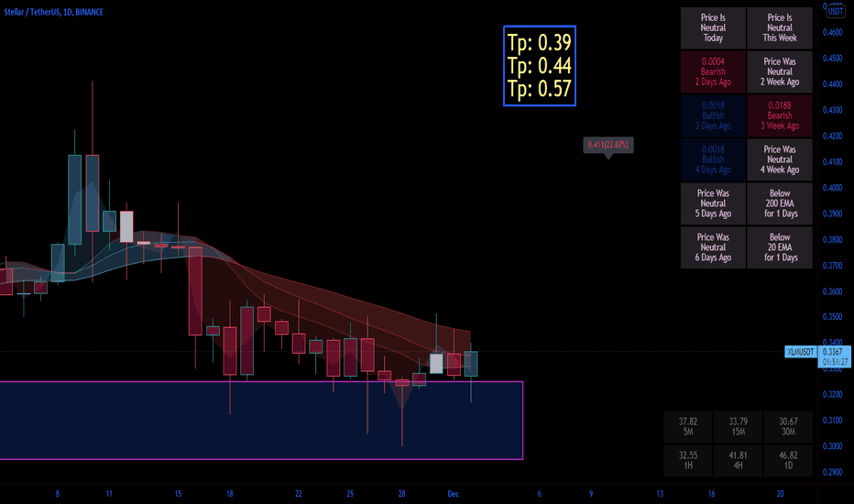854x504 pixels.
Task: Click the 0.4500 price axis label
Action: pos(832,59)
